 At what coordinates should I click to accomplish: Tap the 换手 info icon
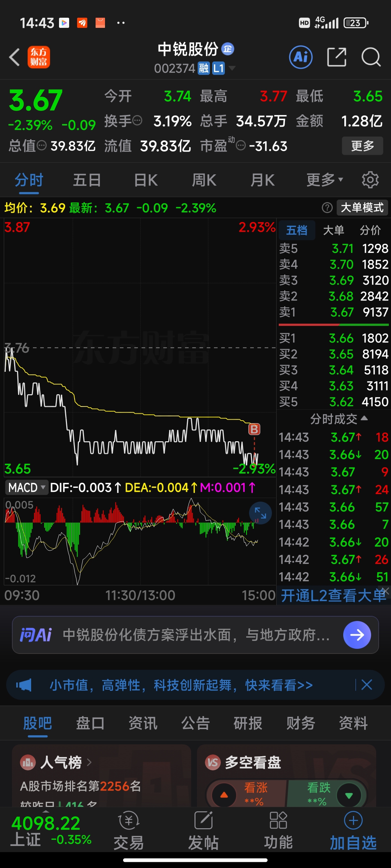point(137,120)
